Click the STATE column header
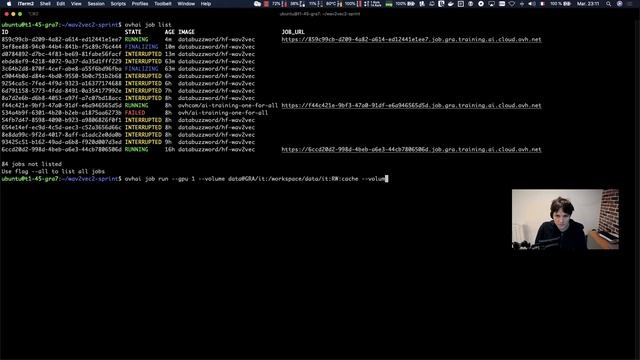The image size is (640, 360). (x=133, y=32)
